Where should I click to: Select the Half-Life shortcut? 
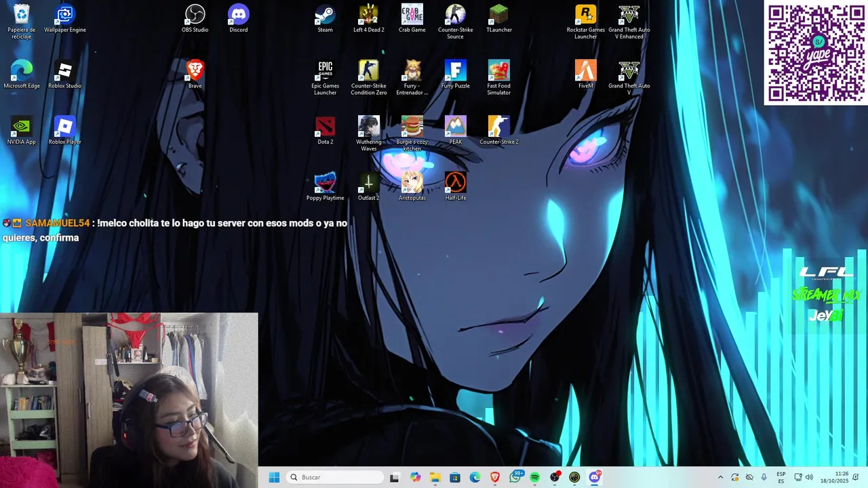point(456,187)
